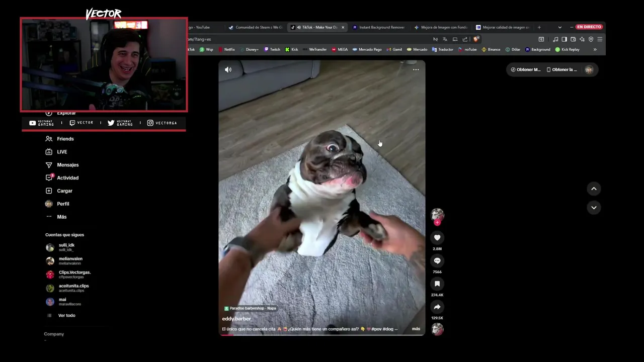This screenshot has height=362, width=644.
Task: Open the Friends section
Action: [x=59, y=139]
